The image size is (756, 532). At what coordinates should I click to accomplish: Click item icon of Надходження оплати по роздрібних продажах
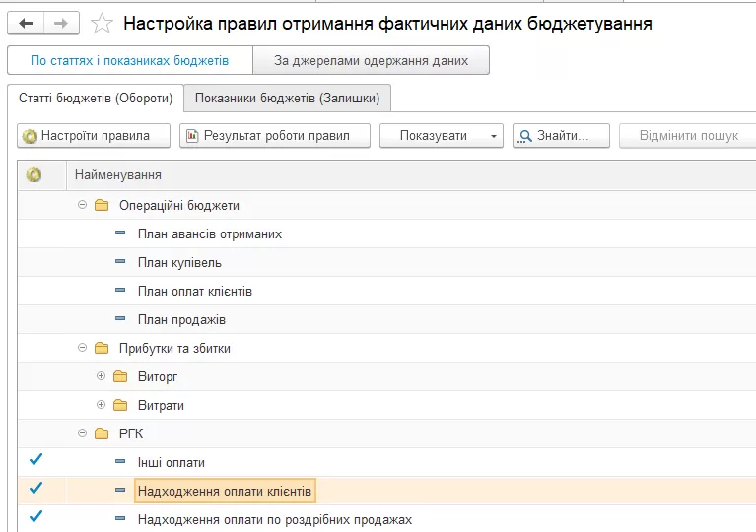pos(120,518)
